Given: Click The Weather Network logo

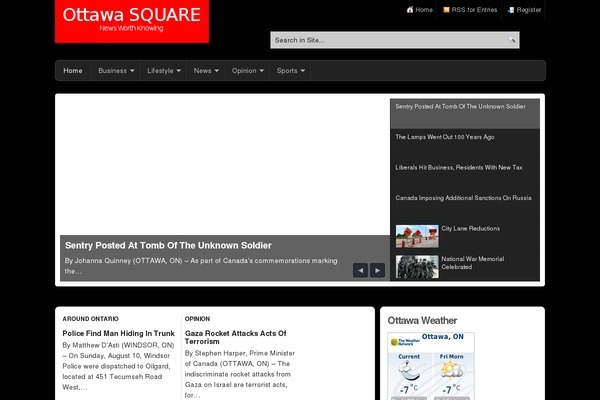Looking at the screenshot, I should [x=405, y=342].
